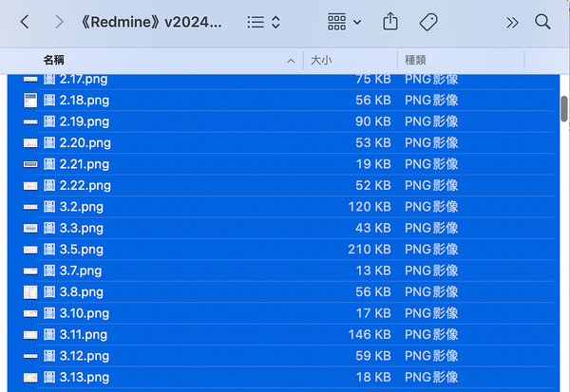The height and width of the screenshot is (392, 570).
Task: Open the list view switcher
Action: pyautogui.click(x=264, y=22)
